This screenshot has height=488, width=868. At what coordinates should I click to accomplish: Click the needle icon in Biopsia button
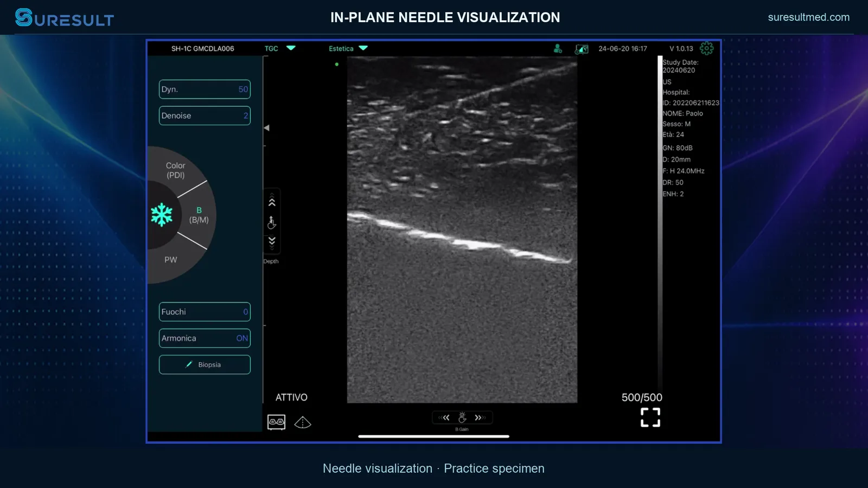[x=189, y=364]
